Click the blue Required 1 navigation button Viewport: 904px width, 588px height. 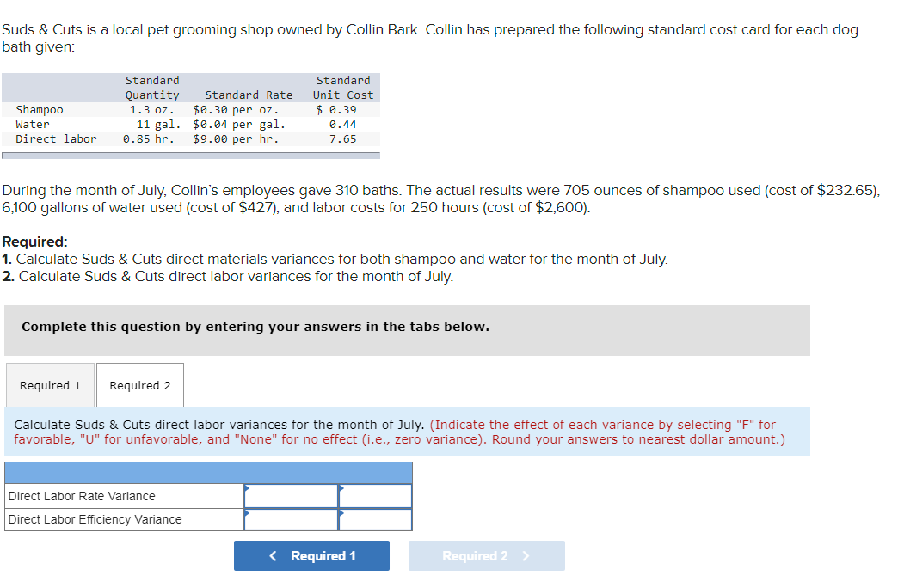point(311,555)
